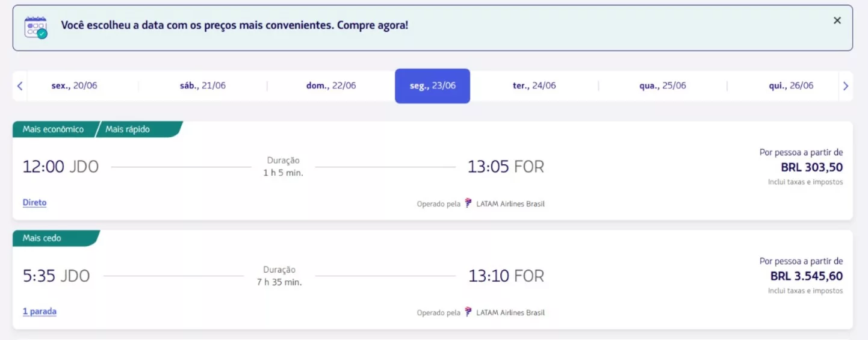Pick the qua., 25/06 date tab
This screenshot has height=340, width=868.
pos(662,86)
